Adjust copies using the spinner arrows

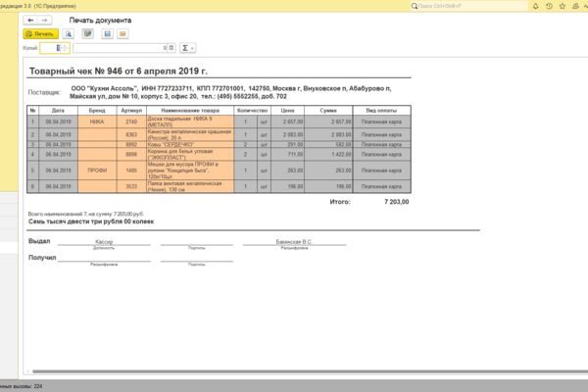point(63,48)
